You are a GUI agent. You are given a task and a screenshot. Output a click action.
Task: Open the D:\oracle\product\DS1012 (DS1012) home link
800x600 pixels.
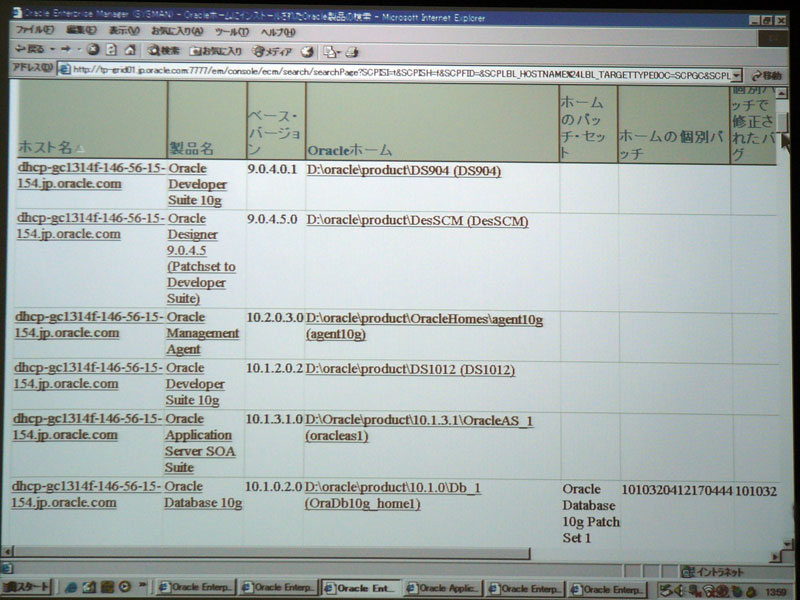tap(410, 369)
